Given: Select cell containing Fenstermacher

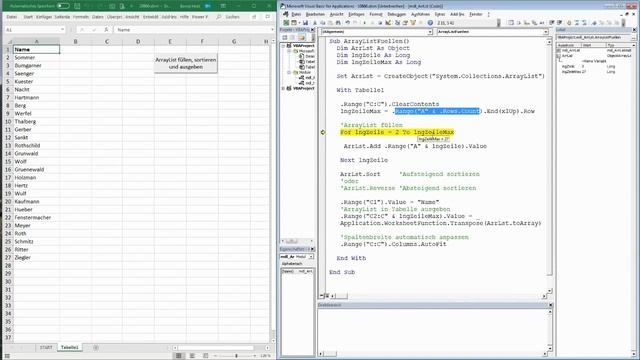Looking at the screenshot, I should pos(36,218).
